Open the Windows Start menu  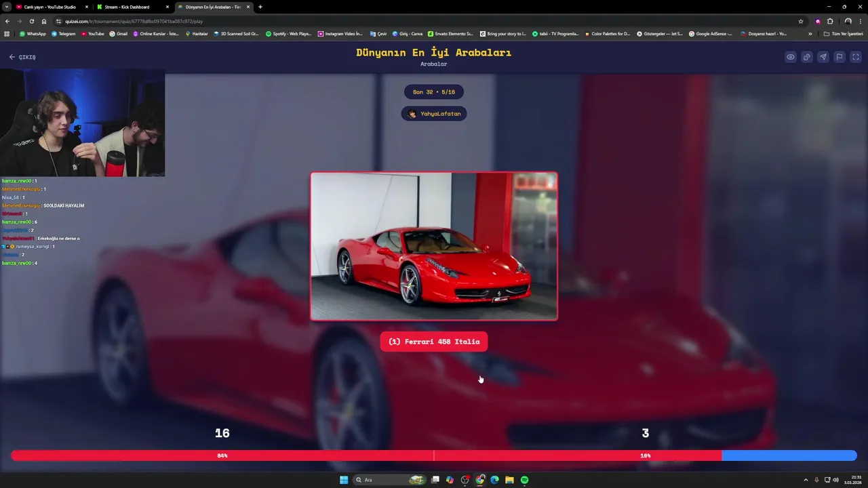coord(344,480)
